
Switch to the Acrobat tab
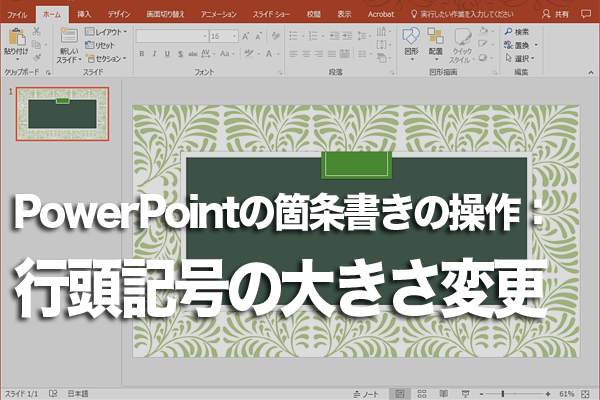(x=381, y=15)
